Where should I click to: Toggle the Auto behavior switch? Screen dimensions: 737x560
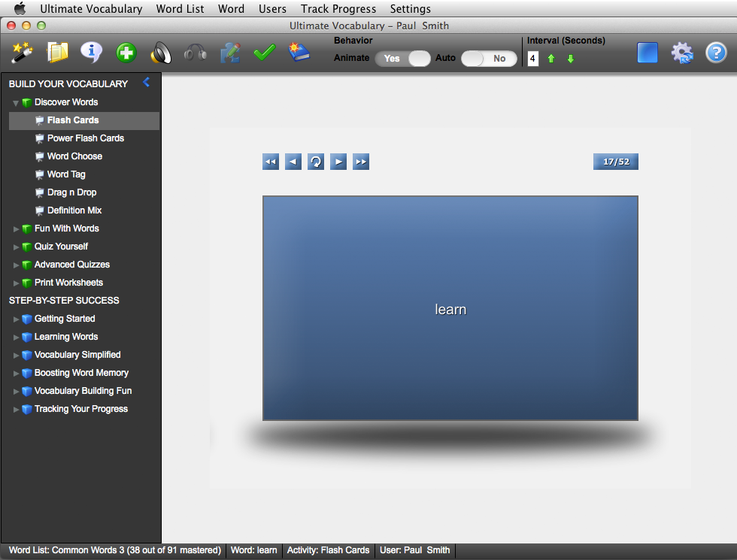coord(489,59)
